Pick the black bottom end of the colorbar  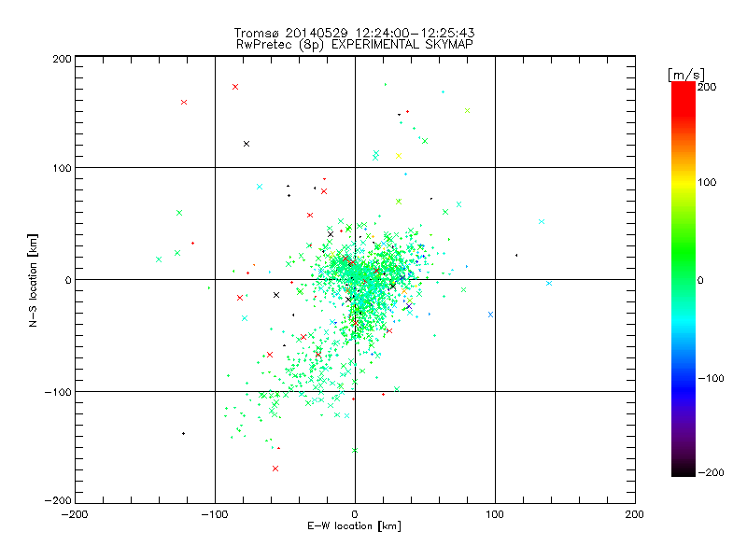coord(684,469)
